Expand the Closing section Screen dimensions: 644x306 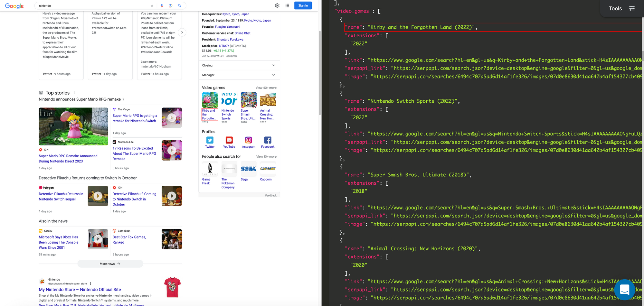[x=239, y=65]
